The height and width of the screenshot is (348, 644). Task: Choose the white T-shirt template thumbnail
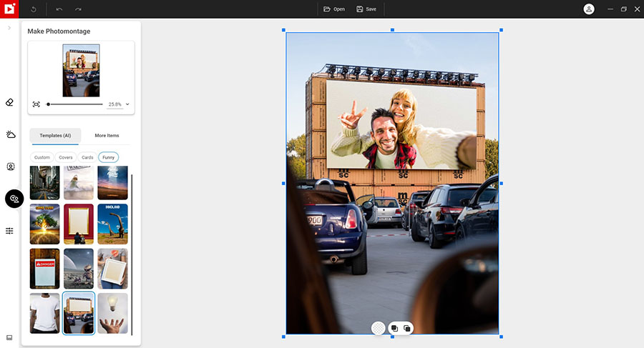[44, 313]
